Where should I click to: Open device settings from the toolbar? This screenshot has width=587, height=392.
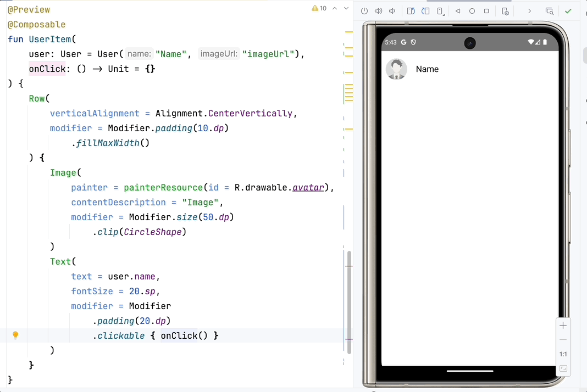(505, 11)
